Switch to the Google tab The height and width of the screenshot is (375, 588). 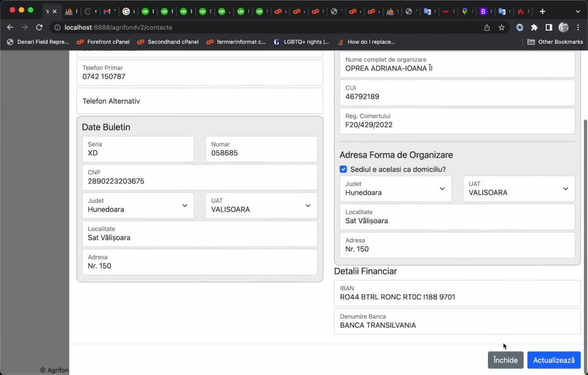click(x=126, y=12)
